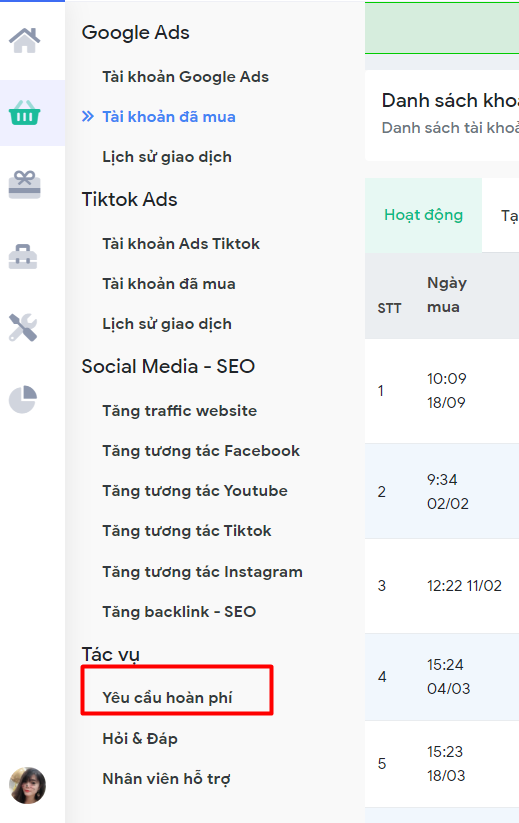Screen dimensions: 519x823
Task: Open Yêu cầu hoàn phí
Action: (167, 698)
